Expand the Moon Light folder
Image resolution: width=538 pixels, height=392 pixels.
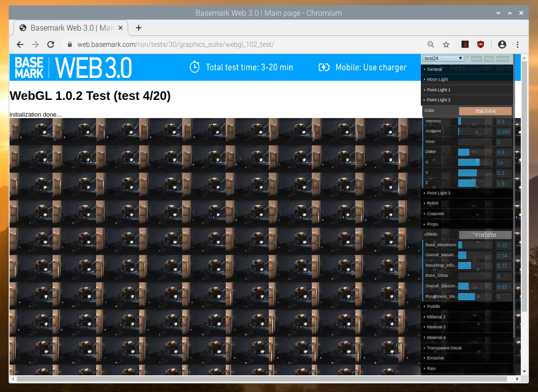pos(437,79)
